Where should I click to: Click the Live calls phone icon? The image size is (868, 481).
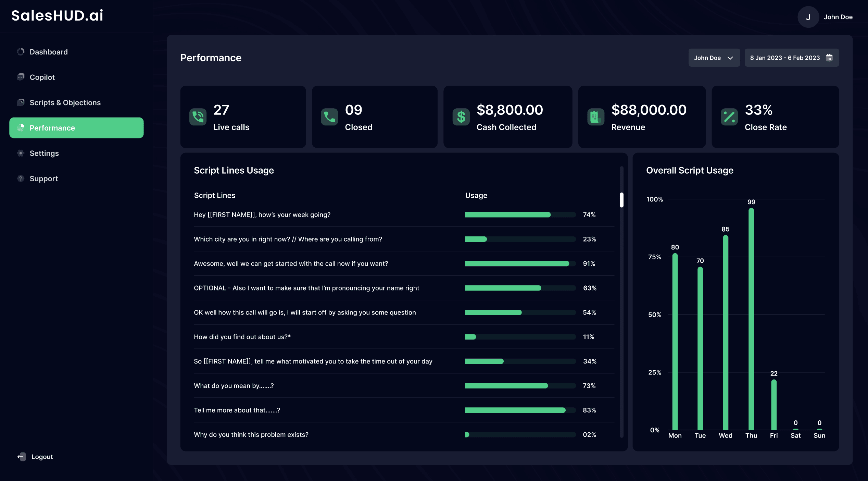tap(198, 117)
